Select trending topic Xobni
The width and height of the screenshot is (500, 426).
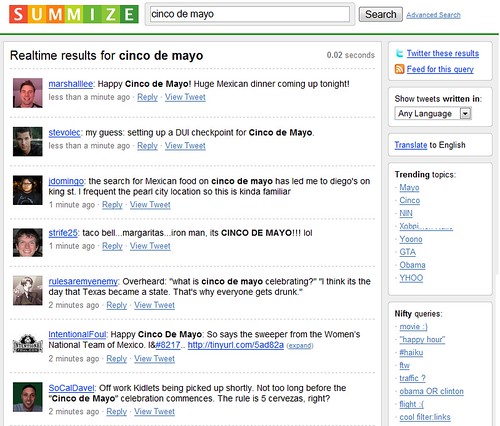tap(426, 226)
